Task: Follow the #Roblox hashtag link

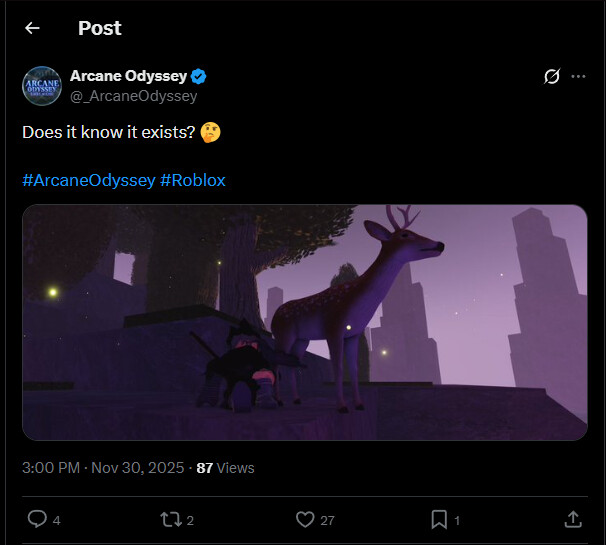Action: [x=193, y=180]
